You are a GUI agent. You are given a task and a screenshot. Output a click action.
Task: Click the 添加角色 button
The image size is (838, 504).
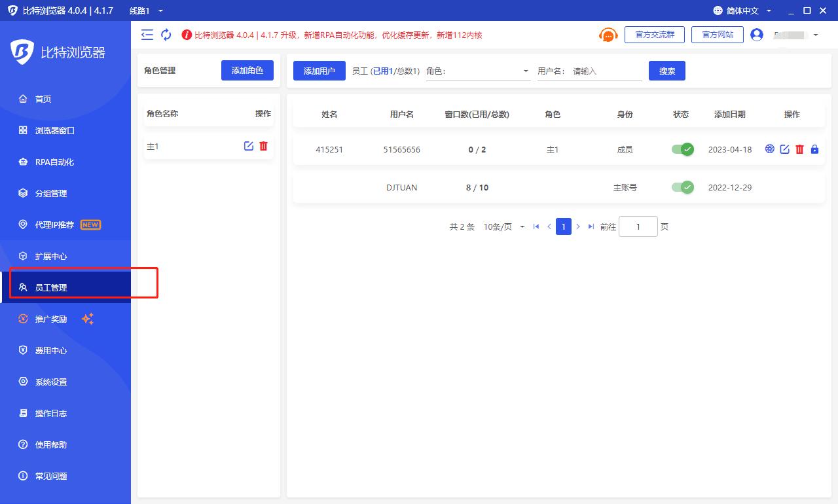247,71
